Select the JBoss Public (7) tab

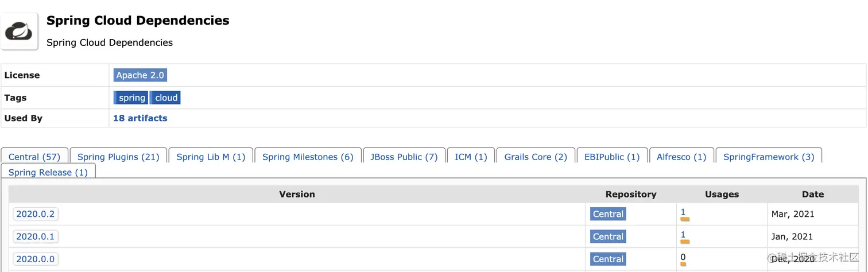(404, 157)
